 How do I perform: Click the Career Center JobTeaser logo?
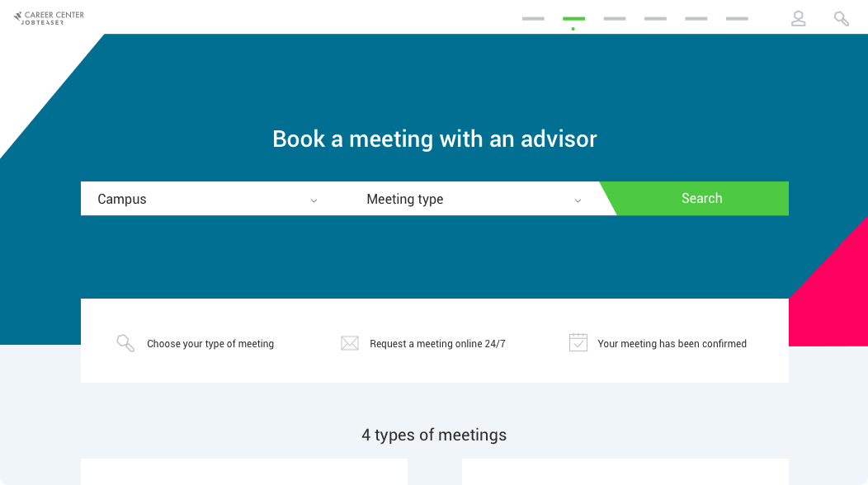[x=49, y=18]
